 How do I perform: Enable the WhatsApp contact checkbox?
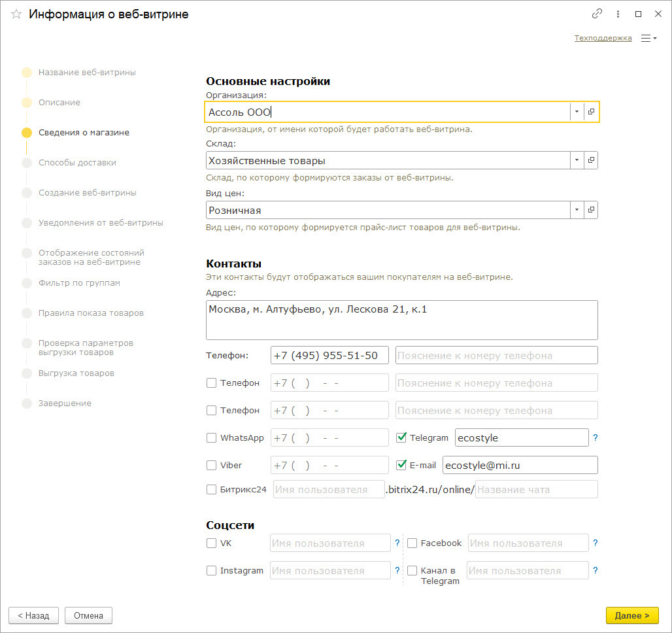pyautogui.click(x=212, y=437)
